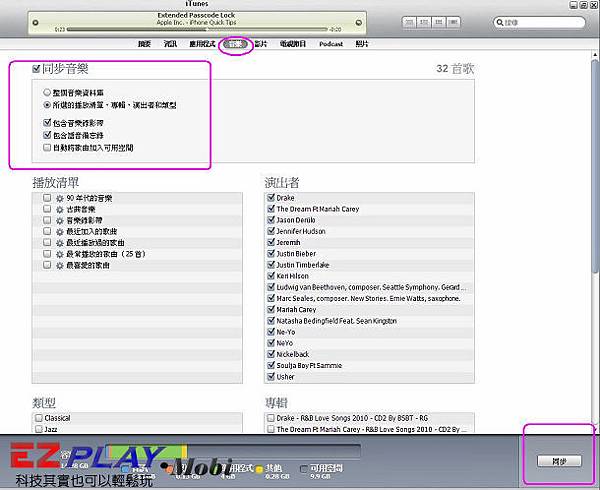Viewport: 600px width, 490px height.
Task: Uncheck artist Keri Hilson
Action: 271,275
